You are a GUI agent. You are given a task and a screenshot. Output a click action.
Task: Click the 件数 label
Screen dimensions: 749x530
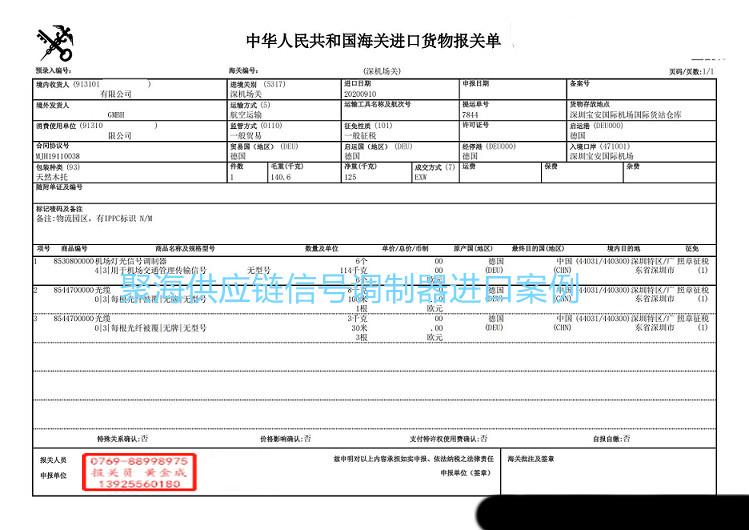(237, 167)
